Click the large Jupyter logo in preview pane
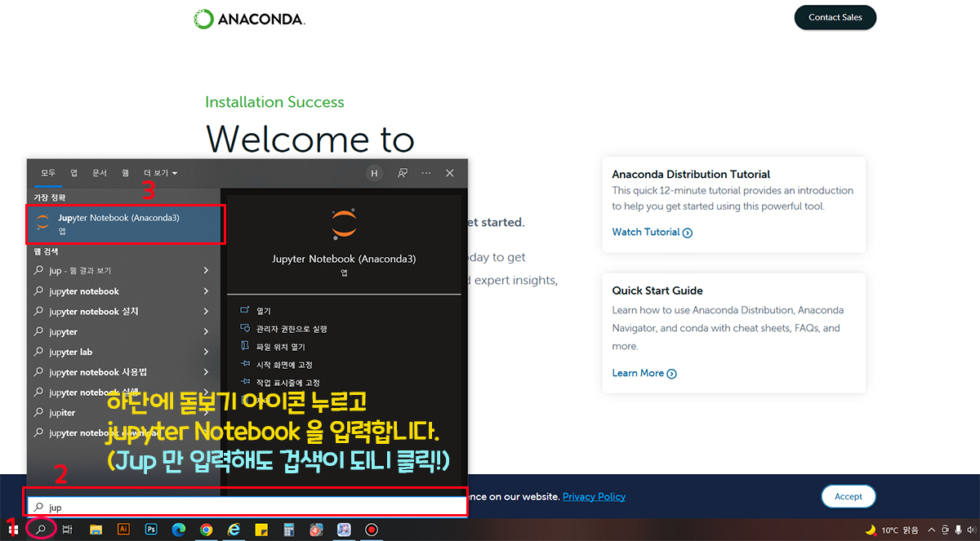Image resolution: width=980 pixels, height=541 pixels. 344,224
